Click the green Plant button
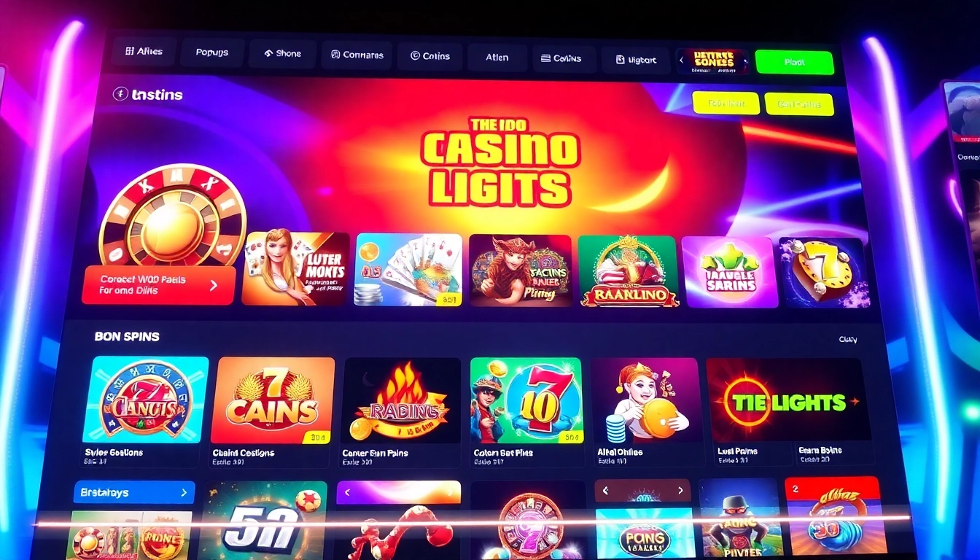This screenshot has height=560, width=980. click(794, 63)
